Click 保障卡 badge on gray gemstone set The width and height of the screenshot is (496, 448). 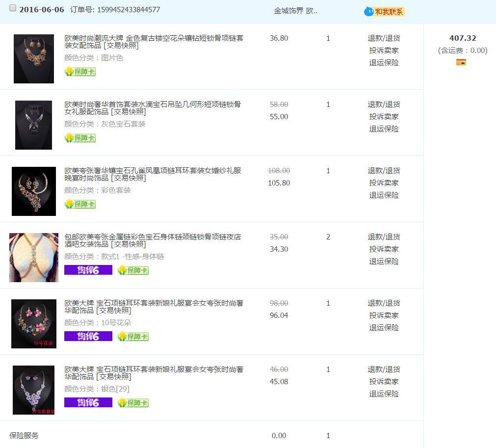(80, 138)
